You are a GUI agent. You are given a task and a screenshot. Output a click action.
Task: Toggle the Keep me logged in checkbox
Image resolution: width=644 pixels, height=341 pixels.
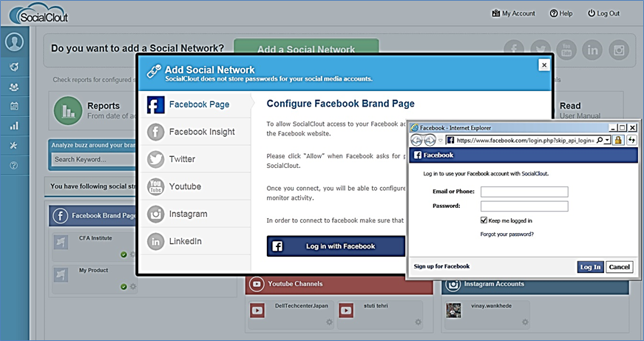484,220
